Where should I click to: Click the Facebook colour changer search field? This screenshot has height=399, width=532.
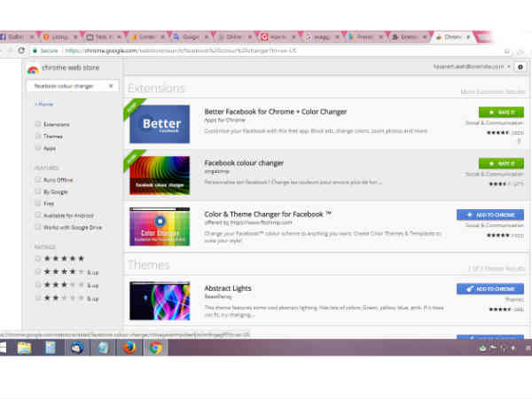point(69,86)
